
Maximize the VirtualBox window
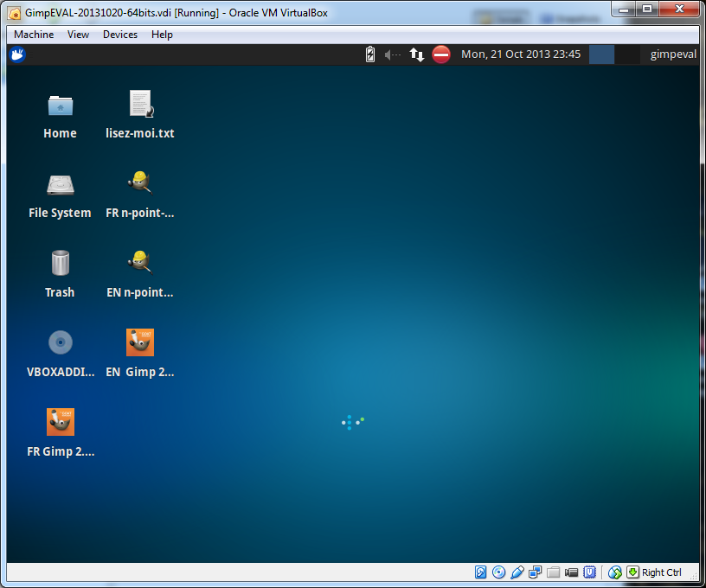click(x=647, y=9)
